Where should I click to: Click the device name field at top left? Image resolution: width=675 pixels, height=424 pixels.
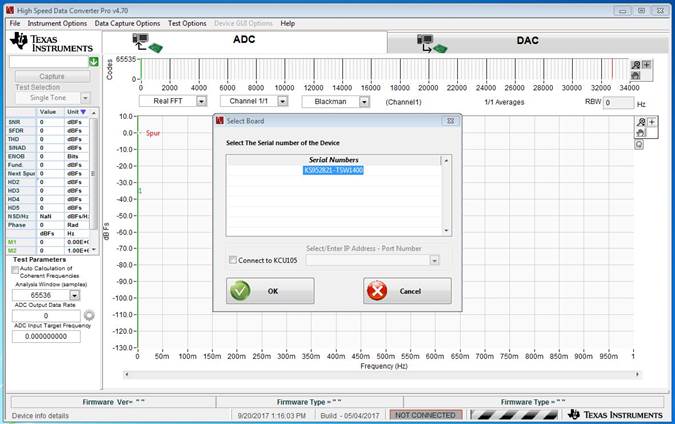click(49, 62)
